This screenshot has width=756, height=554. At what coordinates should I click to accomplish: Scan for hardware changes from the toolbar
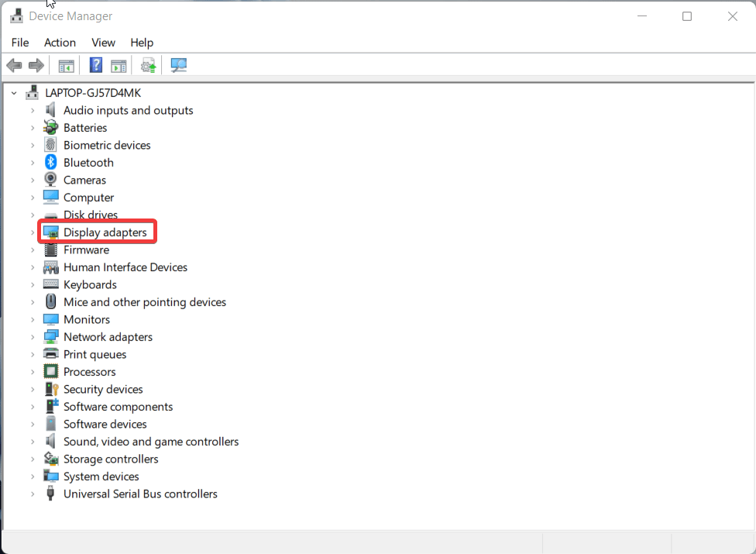click(178, 65)
